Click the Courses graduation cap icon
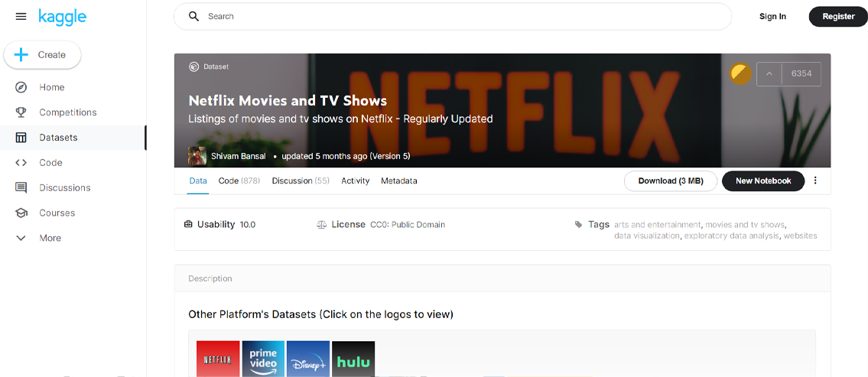Screen dimensions: 868x377 point(21,213)
